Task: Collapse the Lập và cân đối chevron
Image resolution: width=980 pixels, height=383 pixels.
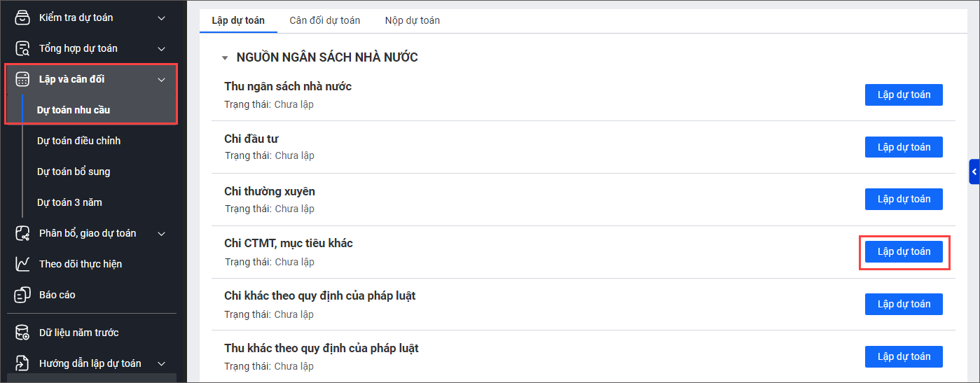Action: coord(162,79)
